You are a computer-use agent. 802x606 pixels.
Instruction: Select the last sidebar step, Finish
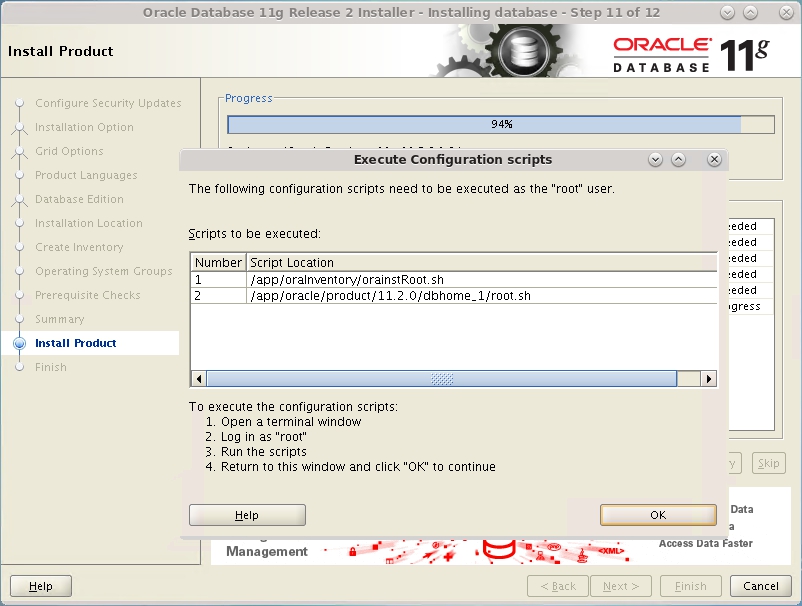[x=51, y=367]
